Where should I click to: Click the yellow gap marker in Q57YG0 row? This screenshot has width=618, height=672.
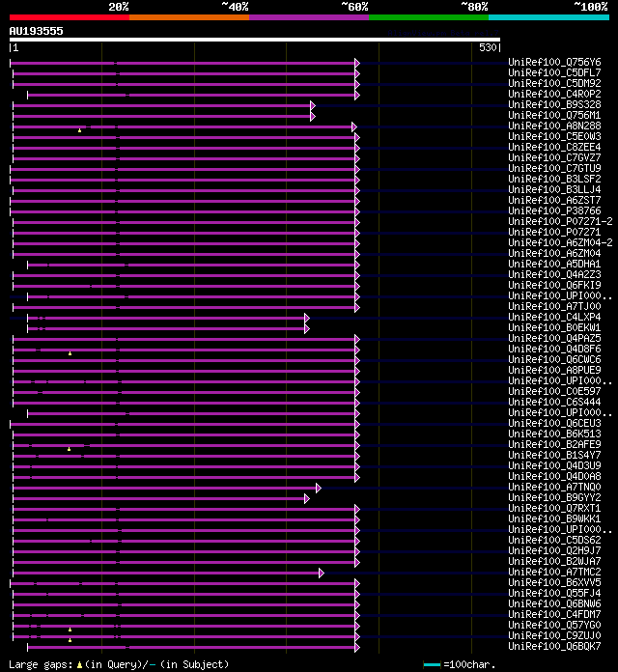70,630
